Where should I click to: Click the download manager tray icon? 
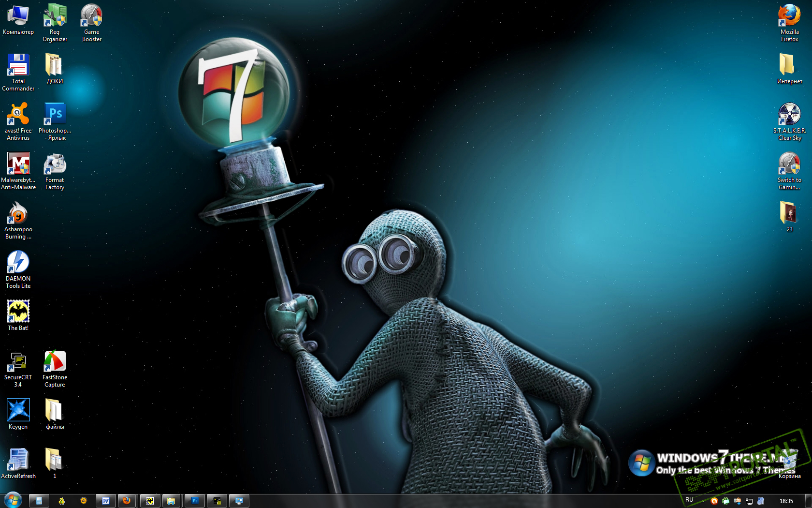[738, 501]
